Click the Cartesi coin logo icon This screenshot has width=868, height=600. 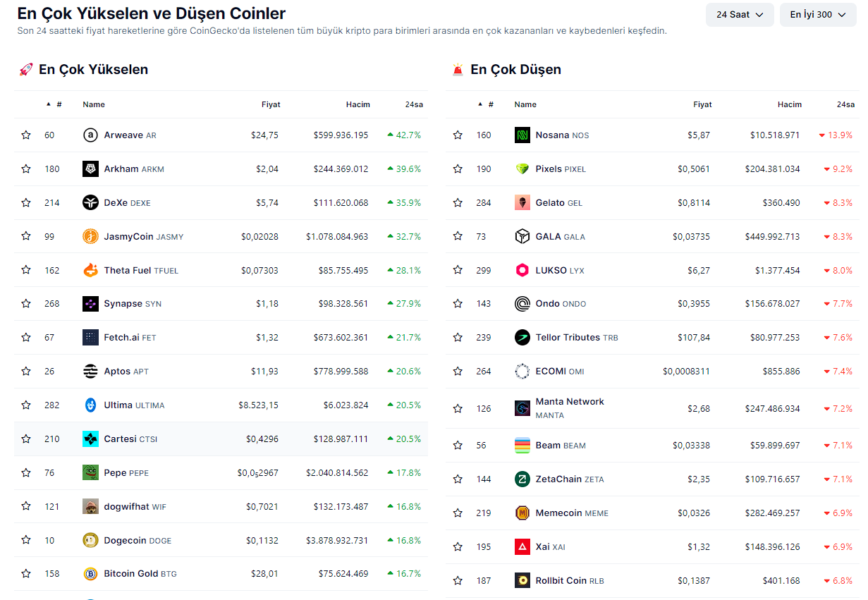90,439
